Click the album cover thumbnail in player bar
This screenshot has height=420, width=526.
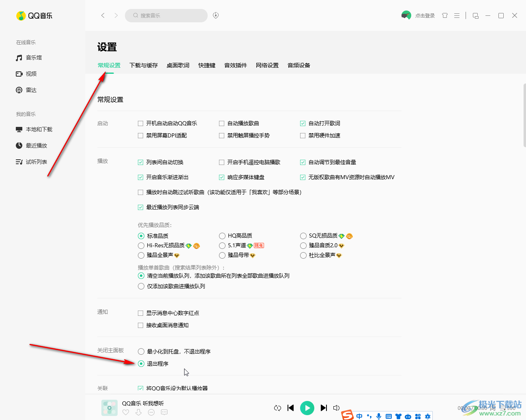(x=109, y=408)
